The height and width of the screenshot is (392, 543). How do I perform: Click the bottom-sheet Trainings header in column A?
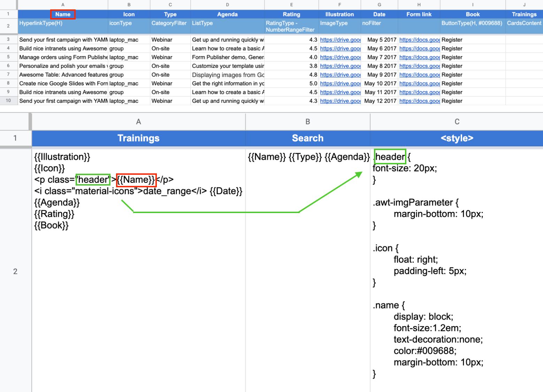point(138,138)
